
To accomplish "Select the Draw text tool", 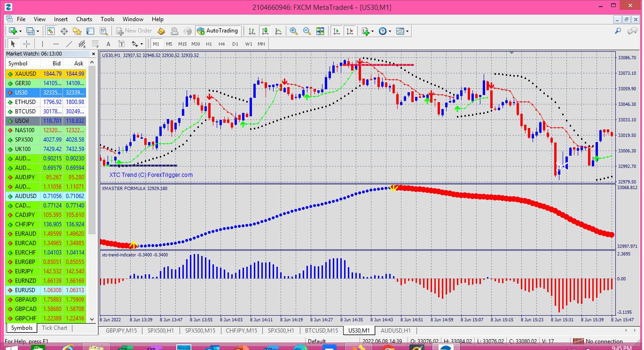I will pos(108,44).
